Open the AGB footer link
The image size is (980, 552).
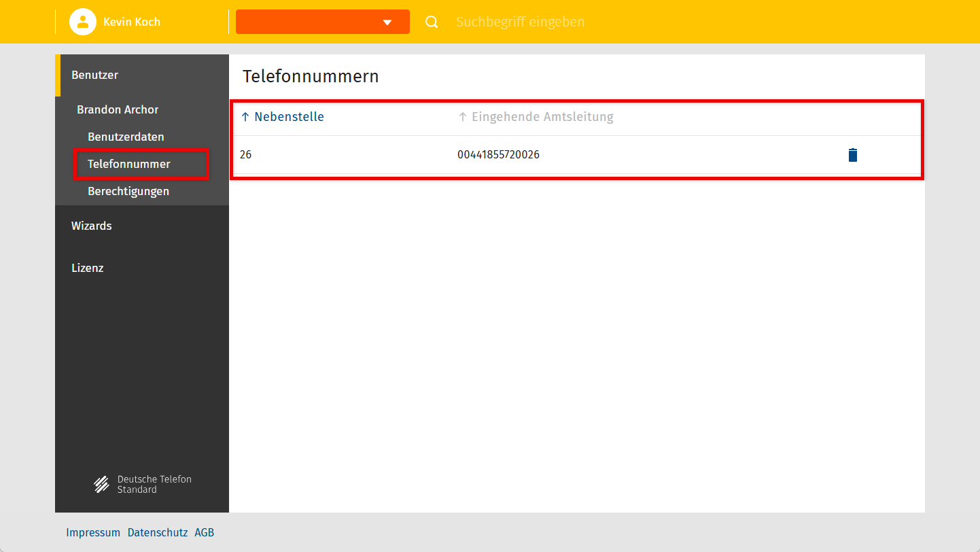(204, 532)
